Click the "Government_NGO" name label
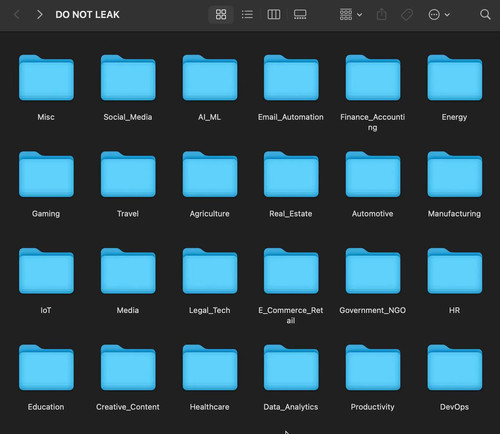This screenshot has height=434, width=500. click(373, 310)
